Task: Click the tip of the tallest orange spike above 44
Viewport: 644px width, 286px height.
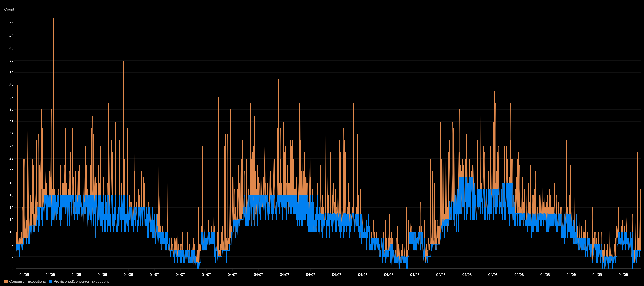Action: tap(53, 18)
